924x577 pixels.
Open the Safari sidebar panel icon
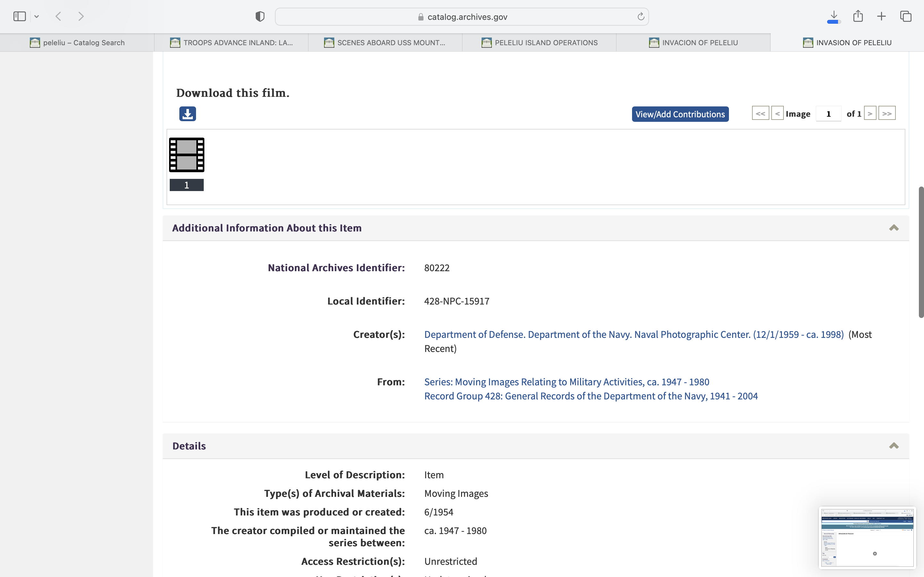[x=20, y=16]
